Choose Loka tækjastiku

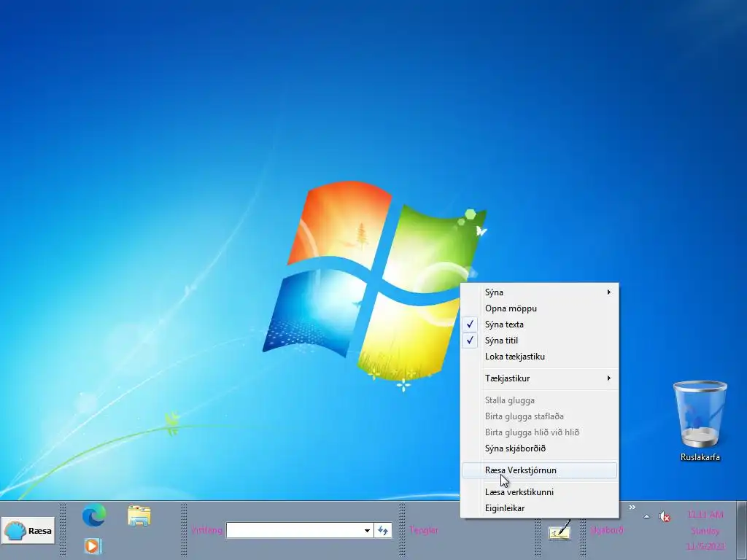coord(539,357)
